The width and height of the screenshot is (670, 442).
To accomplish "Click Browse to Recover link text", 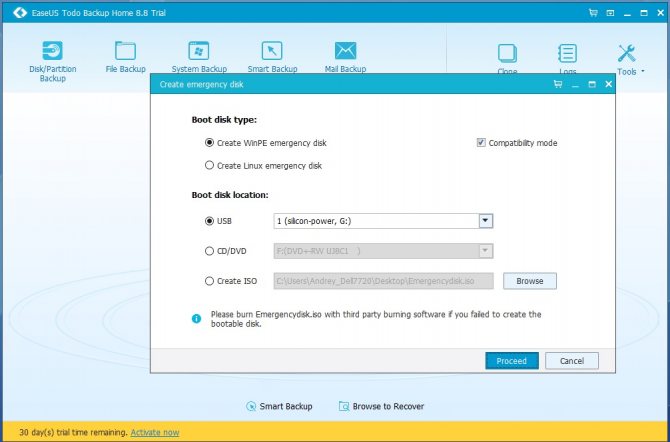I will point(388,406).
